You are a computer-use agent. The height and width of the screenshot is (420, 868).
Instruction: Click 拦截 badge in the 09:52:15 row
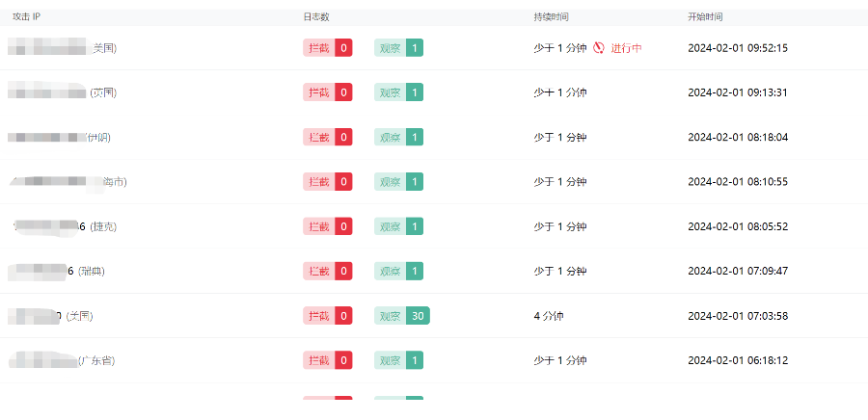pyautogui.click(x=327, y=48)
